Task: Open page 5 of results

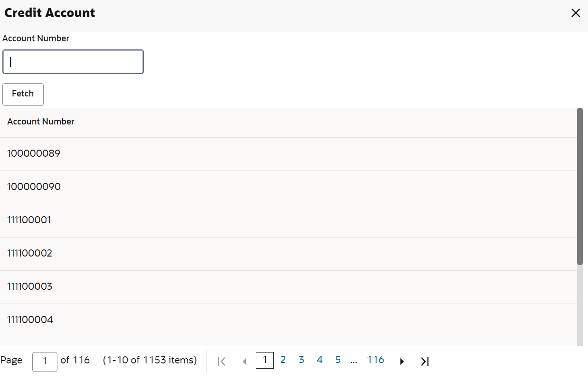Action: point(338,360)
